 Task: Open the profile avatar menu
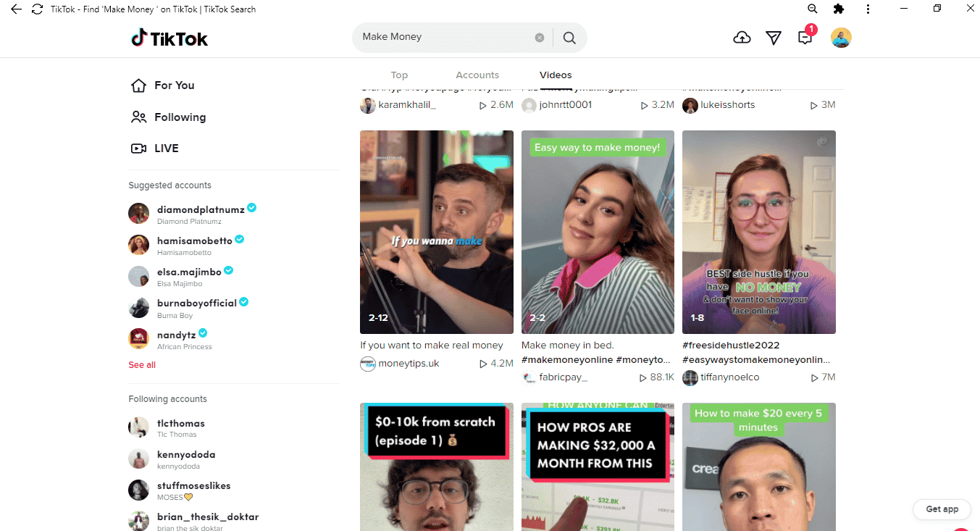point(840,38)
